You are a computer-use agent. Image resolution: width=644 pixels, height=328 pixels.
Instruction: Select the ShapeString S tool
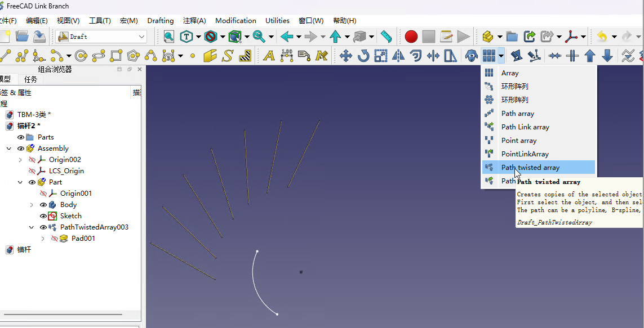tap(228, 55)
